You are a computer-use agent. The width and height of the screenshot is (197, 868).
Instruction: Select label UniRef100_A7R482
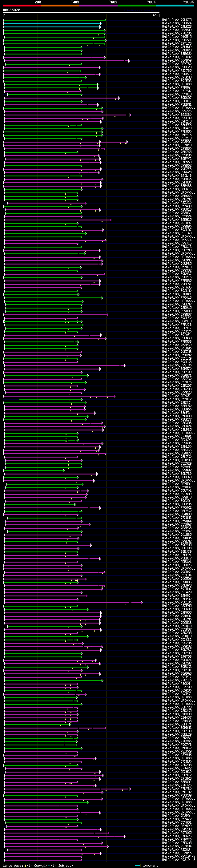click(177, 737)
